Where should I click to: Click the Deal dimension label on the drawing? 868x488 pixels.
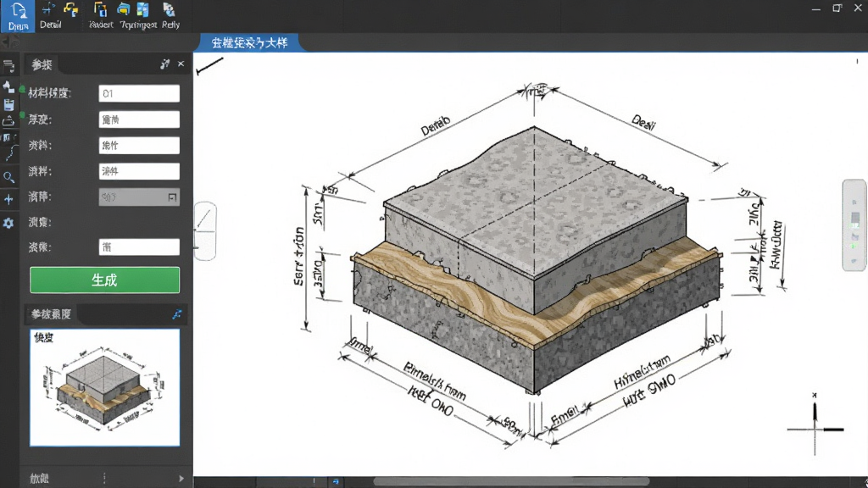pyautogui.click(x=643, y=122)
